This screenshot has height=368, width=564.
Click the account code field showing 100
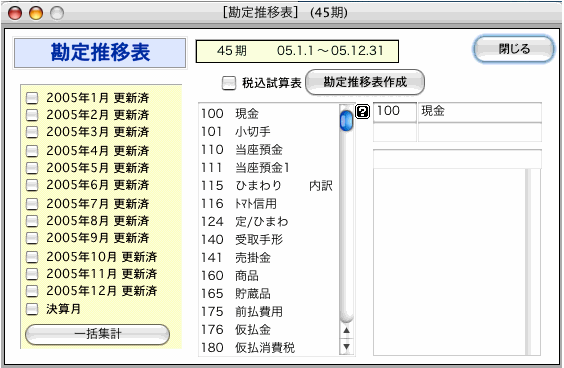click(395, 112)
